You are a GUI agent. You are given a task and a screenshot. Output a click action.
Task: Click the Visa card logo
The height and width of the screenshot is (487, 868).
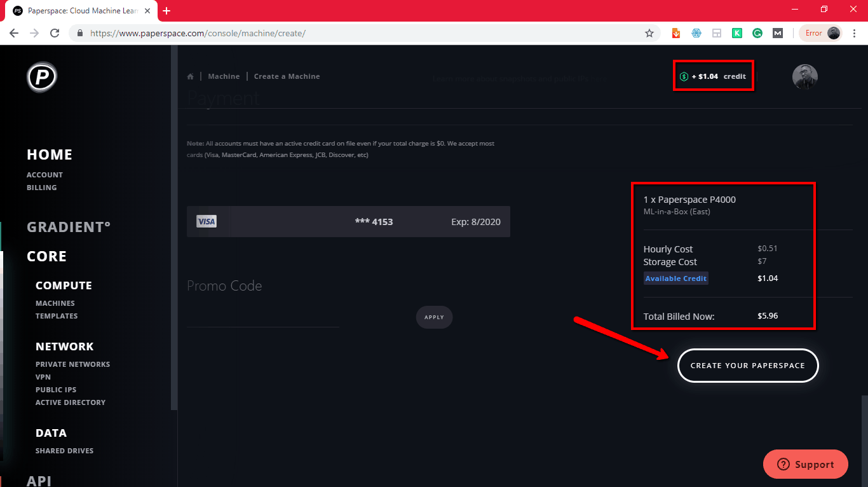point(207,221)
